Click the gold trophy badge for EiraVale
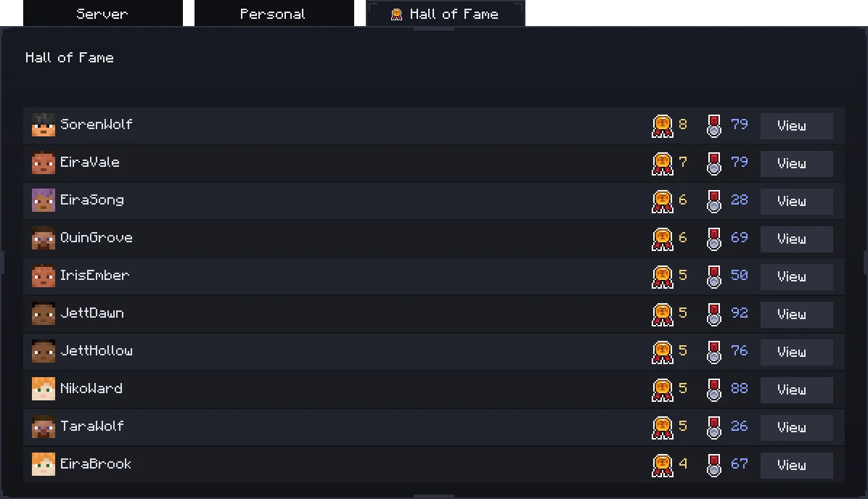This screenshot has height=499, width=868. [x=662, y=163]
